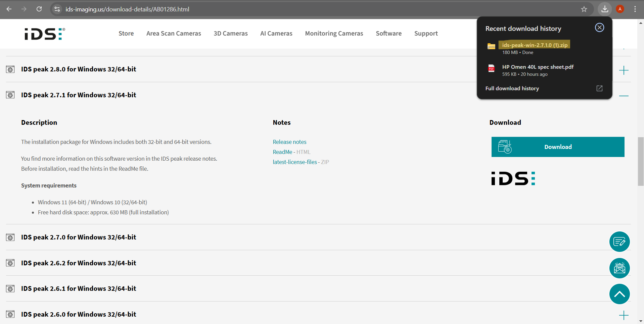This screenshot has height=324, width=644.
Task: Click the 'System requirements' heading
Action: point(49,185)
